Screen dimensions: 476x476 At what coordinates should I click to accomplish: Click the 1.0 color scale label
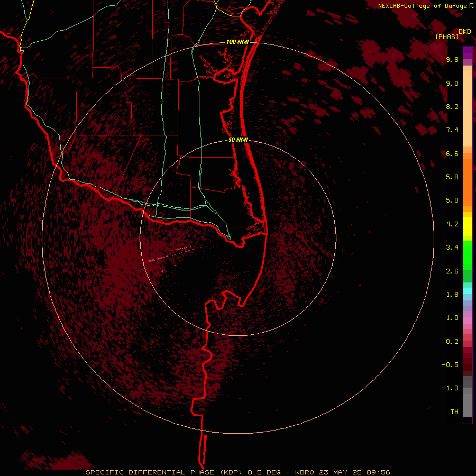click(x=452, y=318)
